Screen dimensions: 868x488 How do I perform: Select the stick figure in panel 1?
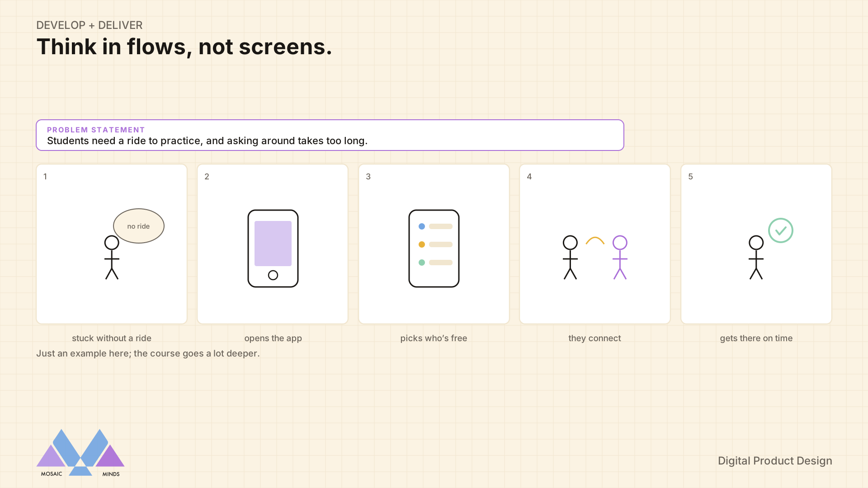pos(112,257)
